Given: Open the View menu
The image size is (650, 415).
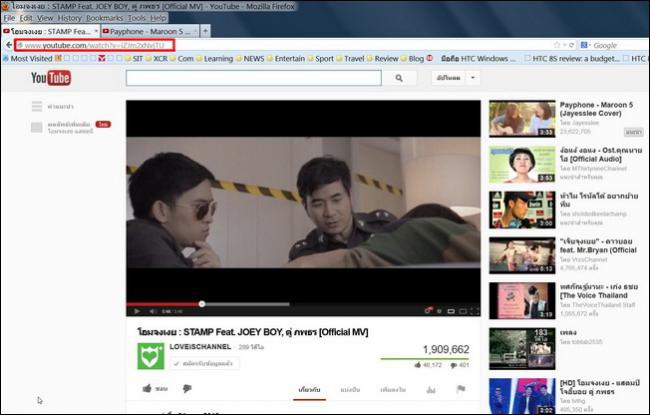Looking at the screenshot, I should click(45, 18).
